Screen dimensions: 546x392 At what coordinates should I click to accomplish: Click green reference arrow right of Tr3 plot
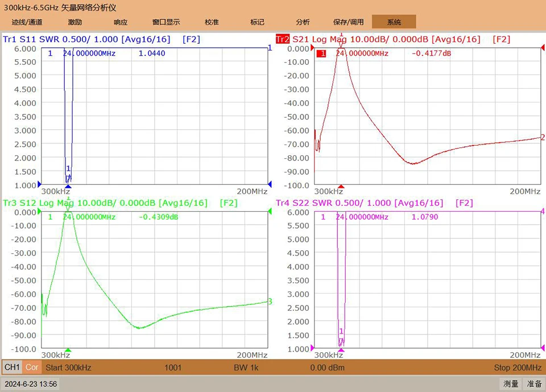[270, 211]
